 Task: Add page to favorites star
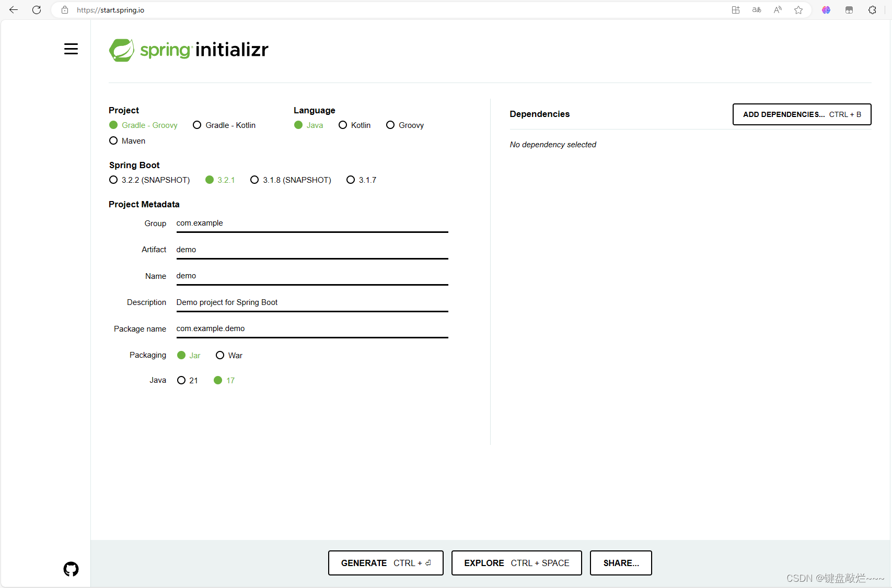(798, 10)
